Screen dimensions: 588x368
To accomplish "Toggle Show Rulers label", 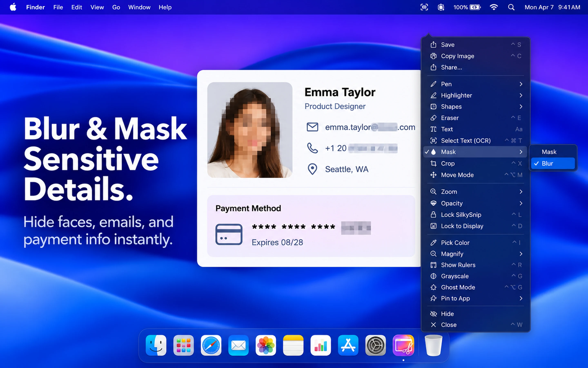I will 458,265.
